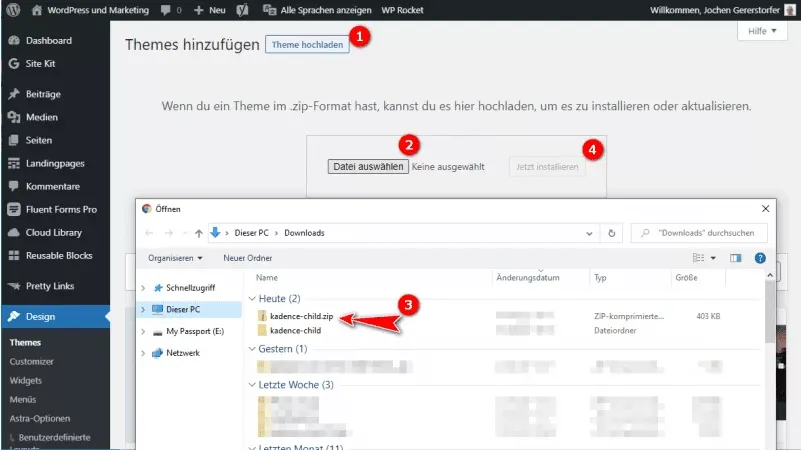Image resolution: width=801 pixels, height=452 pixels.
Task: Select Customizer under Design menu
Action: pyautogui.click(x=31, y=361)
